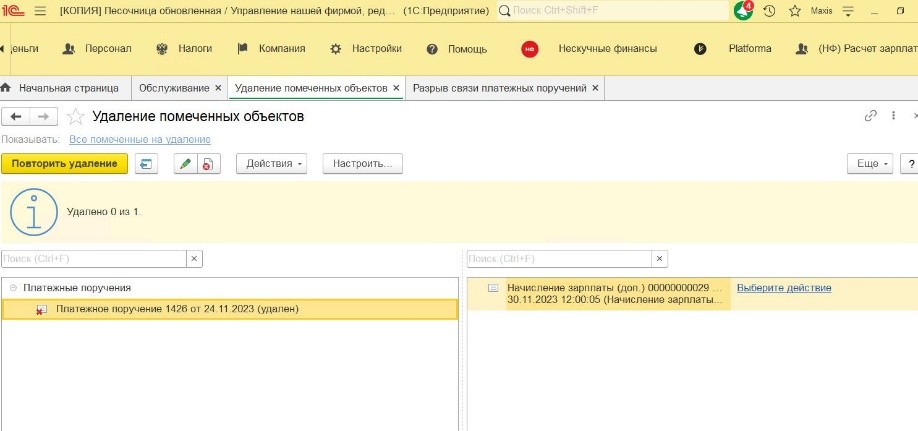This screenshot has width=918, height=431.
Task: Switch to Разрыв связи платежных поручений tab
Action: pos(499,88)
